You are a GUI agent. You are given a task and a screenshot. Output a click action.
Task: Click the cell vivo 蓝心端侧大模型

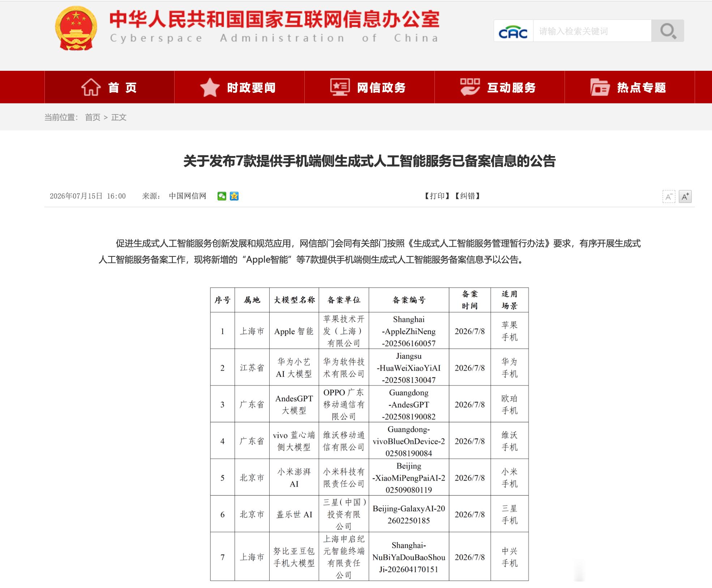[x=294, y=441]
